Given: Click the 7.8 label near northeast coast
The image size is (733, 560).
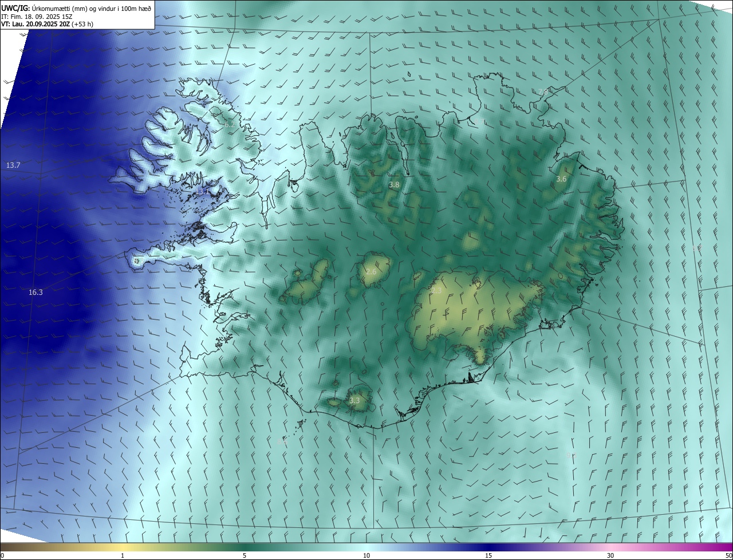Looking at the screenshot, I should pos(543,92).
